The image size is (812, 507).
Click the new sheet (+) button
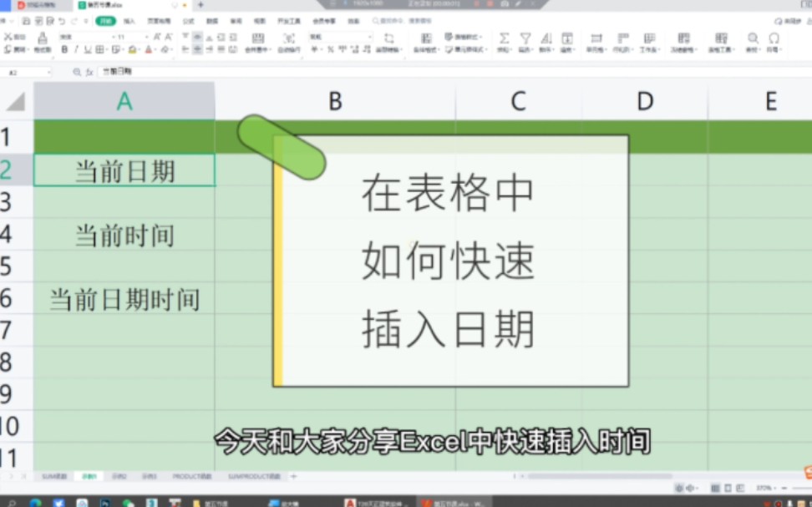(x=292, y=475)
